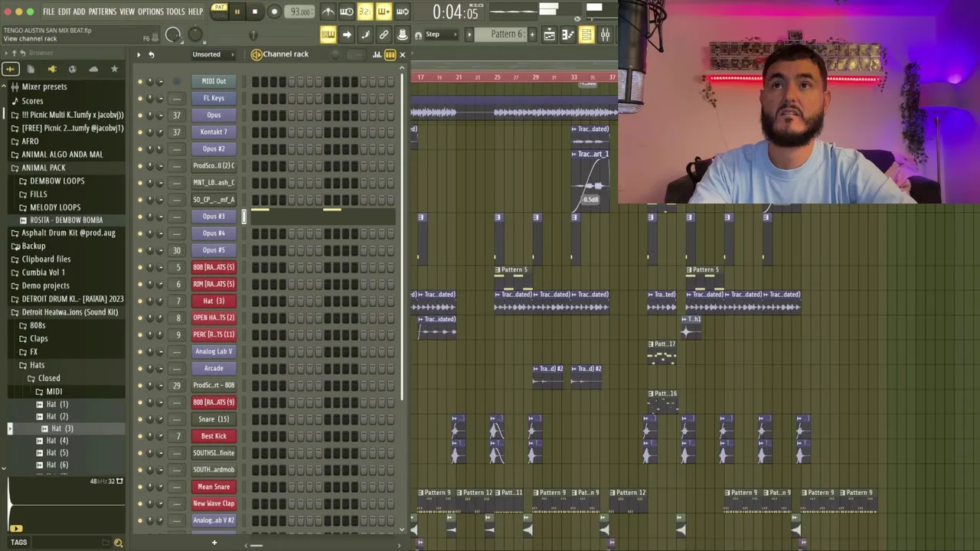The image size is (980, 551).
Task: Click the 93.000 tempo field
Action: (x=299, y=11)
